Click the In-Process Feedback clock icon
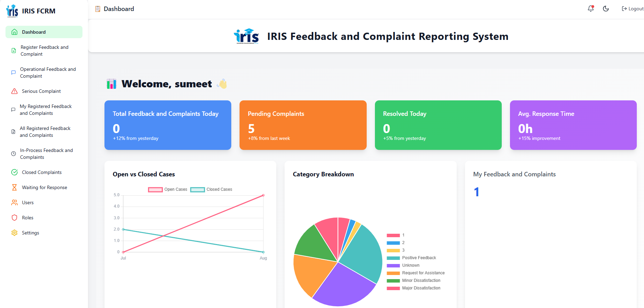Image resolution: width=644 pixels, height=308 pixels. (14, 154)
